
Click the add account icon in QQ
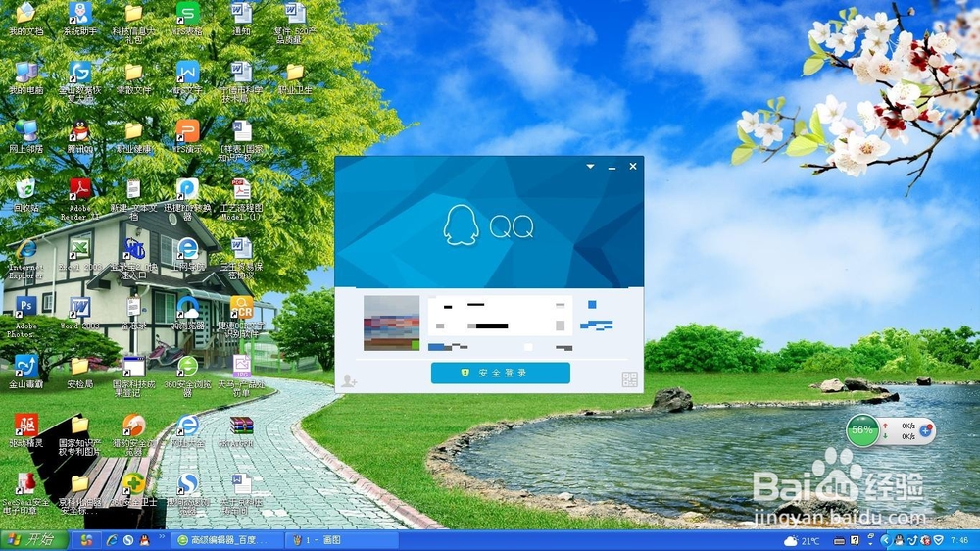coord(349,380)
